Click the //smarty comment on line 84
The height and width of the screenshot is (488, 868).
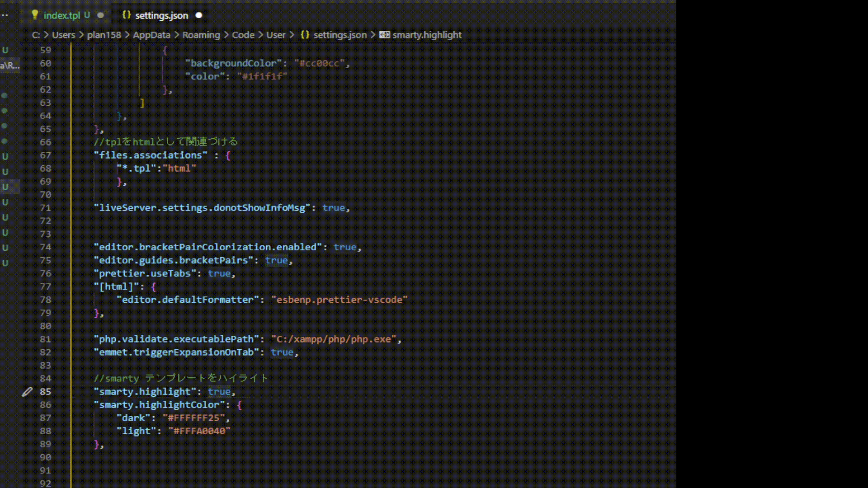(181, 378)
